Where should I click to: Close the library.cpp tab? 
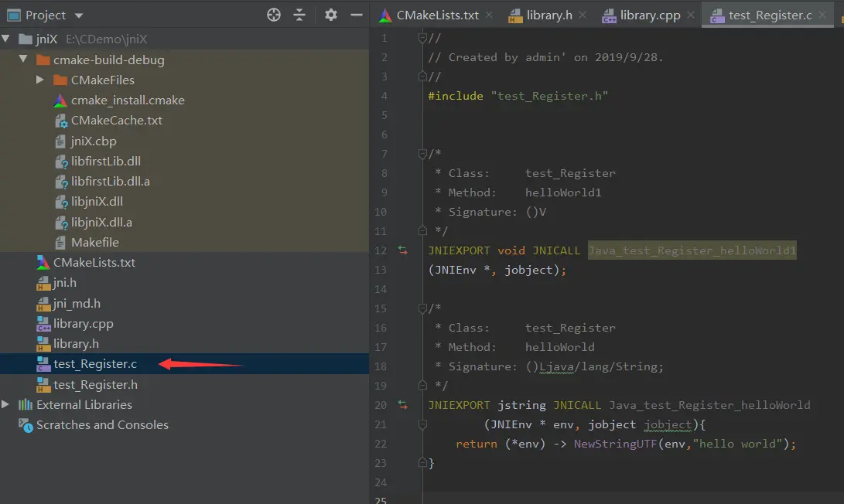[x=691, y=15]
